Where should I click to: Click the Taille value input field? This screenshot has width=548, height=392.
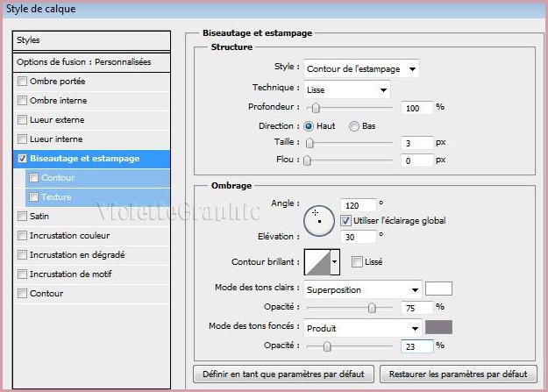point(418,142)
